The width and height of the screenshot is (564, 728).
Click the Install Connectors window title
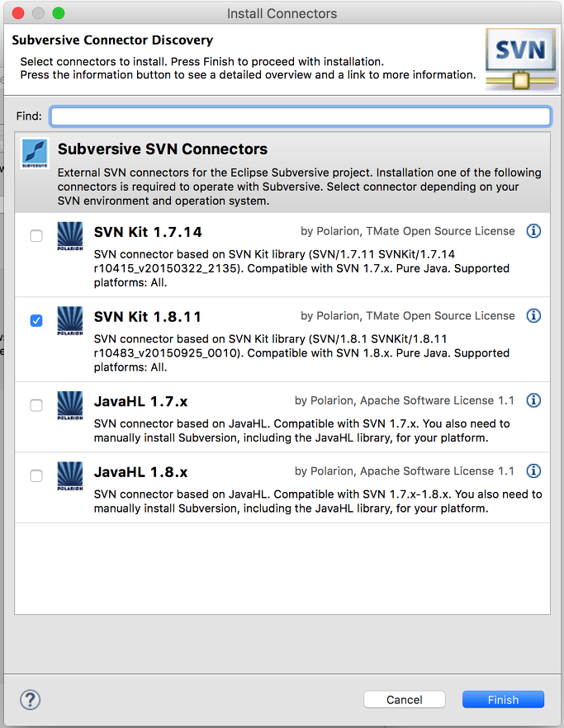coord(282,13)
